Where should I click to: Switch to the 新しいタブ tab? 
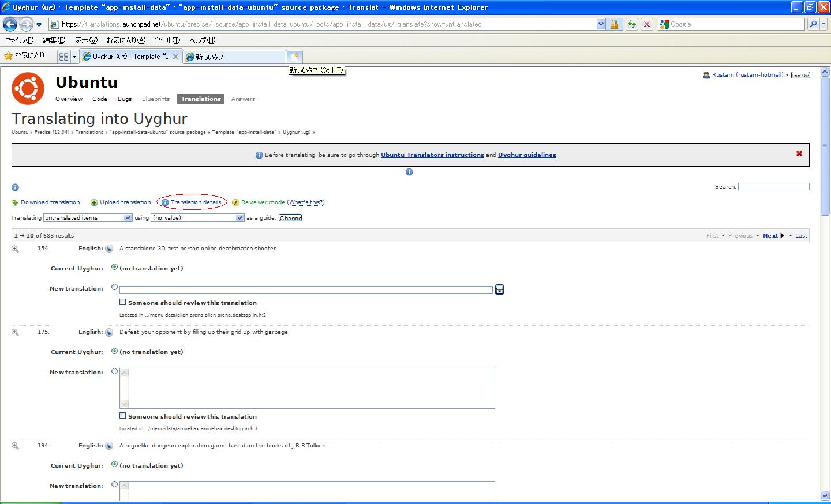pos(234,57)
